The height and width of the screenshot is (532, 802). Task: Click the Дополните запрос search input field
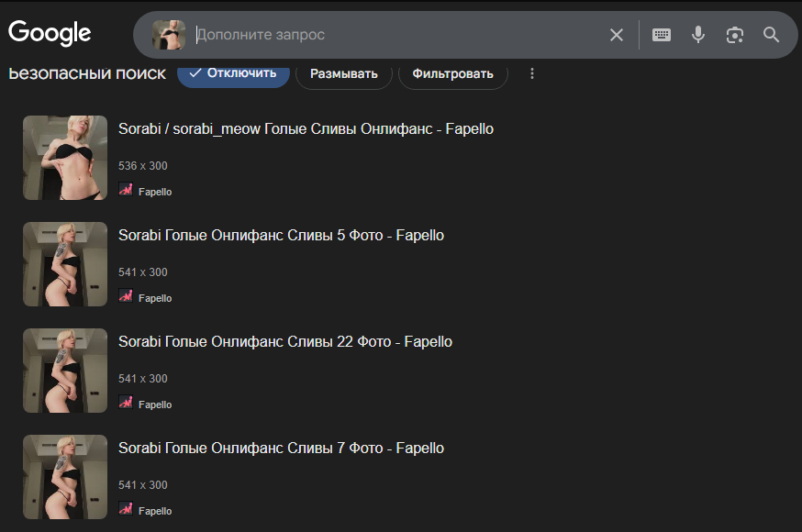395,35
